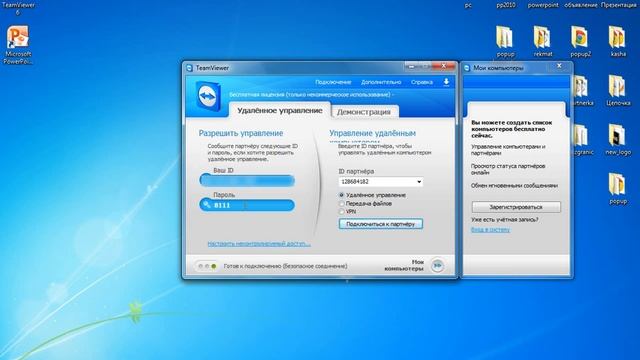Close the Мои компьютеры panel
Screen dimensions: 640x360
(559, 66)
